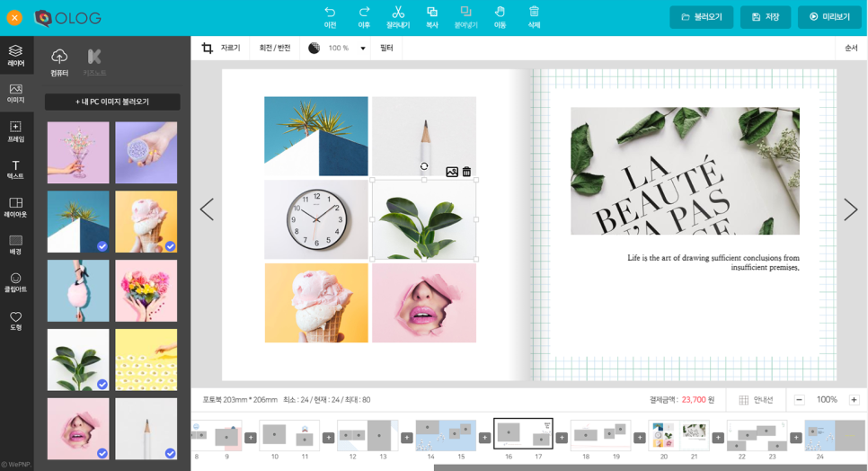The height and width of the screenshot is (471, 868).
Task: Click the crop (자르기) tool
Action: click(221, 49)
